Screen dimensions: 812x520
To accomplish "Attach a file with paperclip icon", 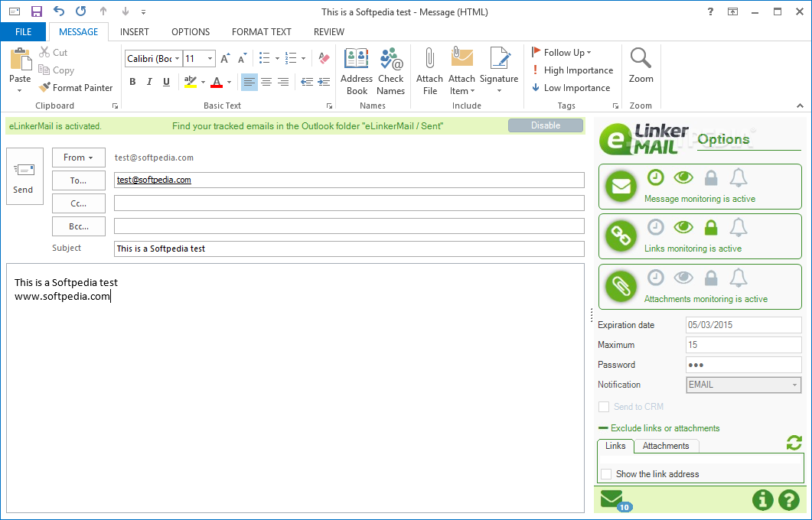I will (x=429, y=71).
